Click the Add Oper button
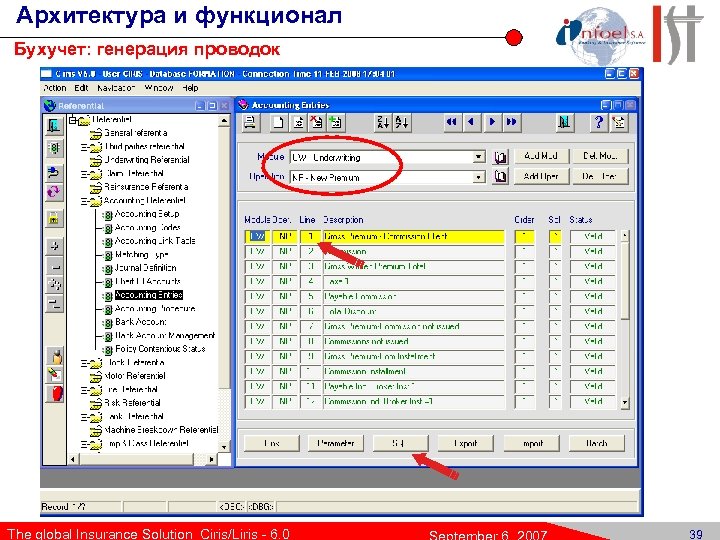720x540 pixels. (541, 176)
